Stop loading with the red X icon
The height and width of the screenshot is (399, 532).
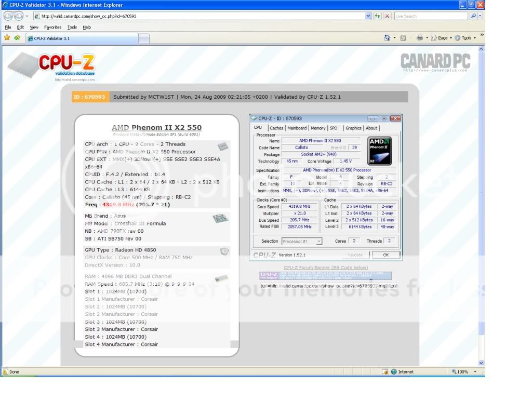point(387,16)
